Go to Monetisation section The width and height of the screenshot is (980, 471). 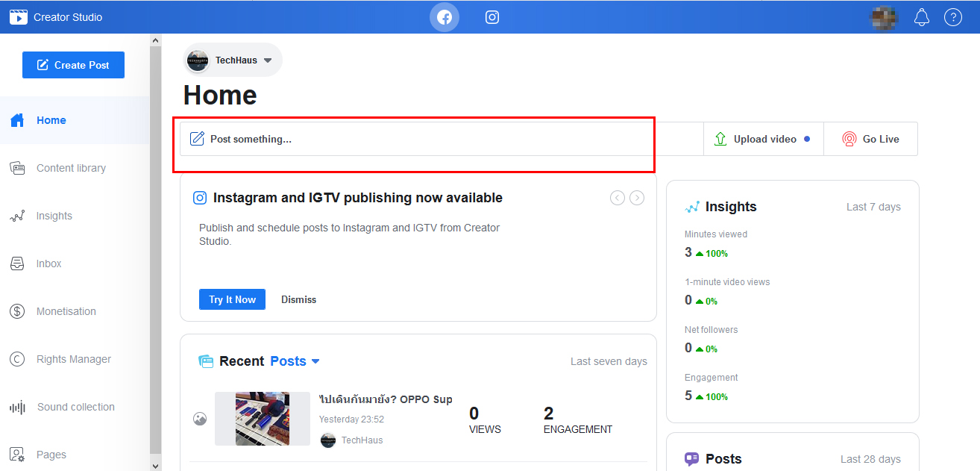click(x=66, y=311)
